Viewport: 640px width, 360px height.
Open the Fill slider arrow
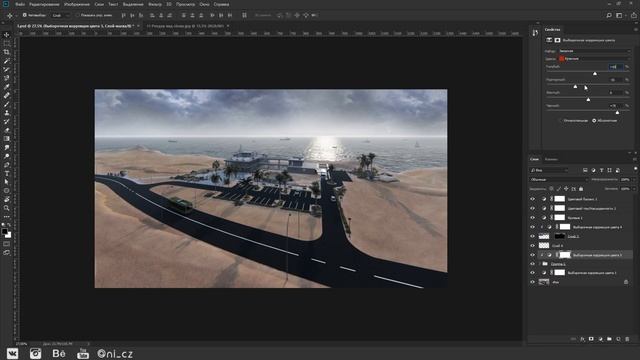click(x=634, y=189)
